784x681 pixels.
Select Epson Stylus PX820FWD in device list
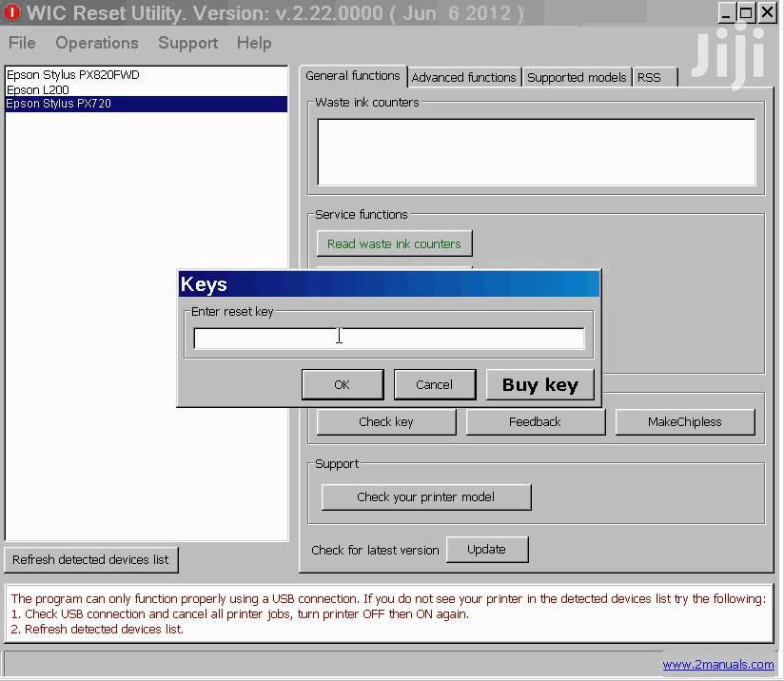73,75
